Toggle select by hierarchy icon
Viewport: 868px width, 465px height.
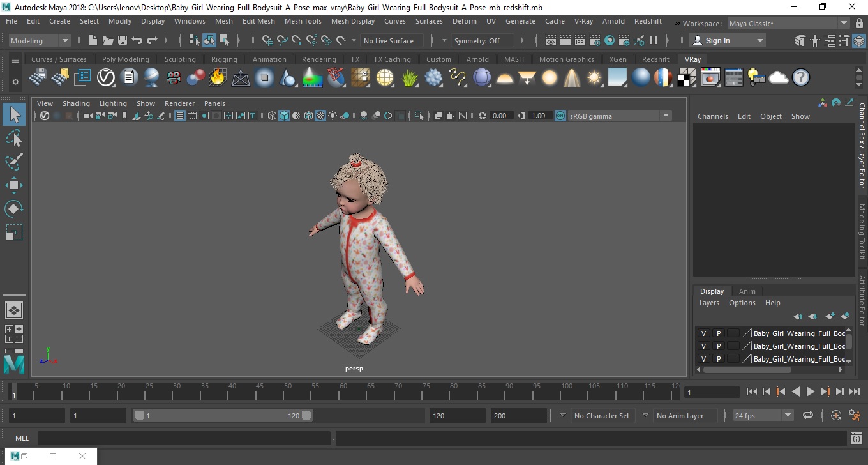coord(195,40)
